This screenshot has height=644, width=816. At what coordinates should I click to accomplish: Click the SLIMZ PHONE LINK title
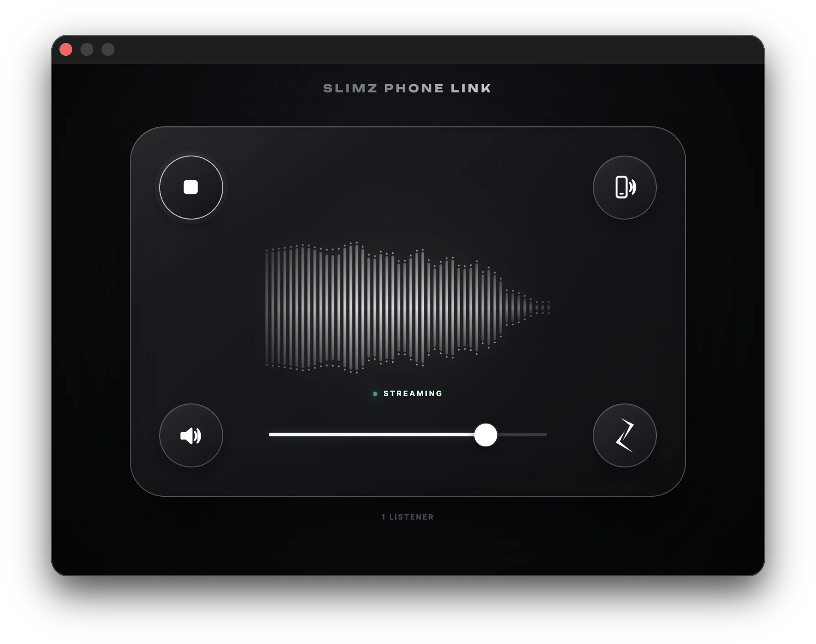[408, 88]
